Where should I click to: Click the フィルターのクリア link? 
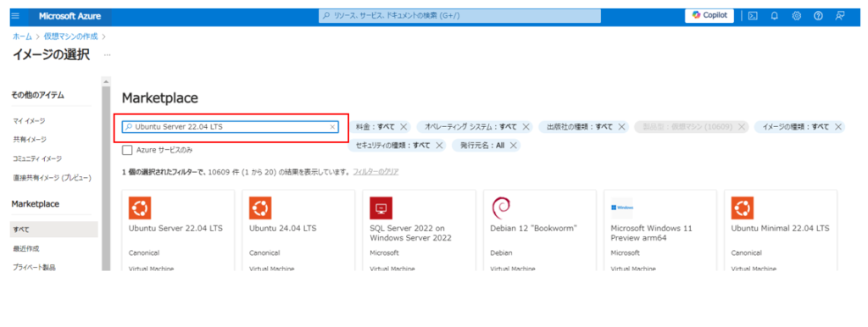pyautogui.click(x=376, y=172)
